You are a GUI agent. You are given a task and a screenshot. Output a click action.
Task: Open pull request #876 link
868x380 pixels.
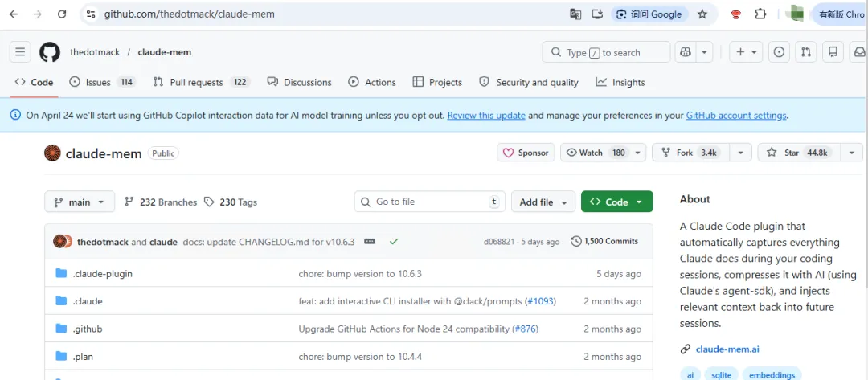tap(526, 329)
